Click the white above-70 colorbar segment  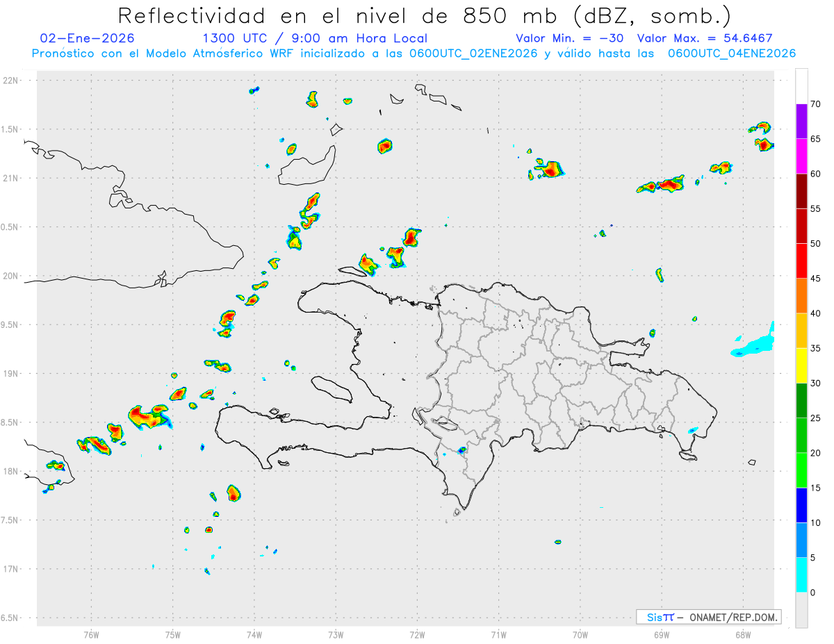pyautogui.click(x=801, y=86)
